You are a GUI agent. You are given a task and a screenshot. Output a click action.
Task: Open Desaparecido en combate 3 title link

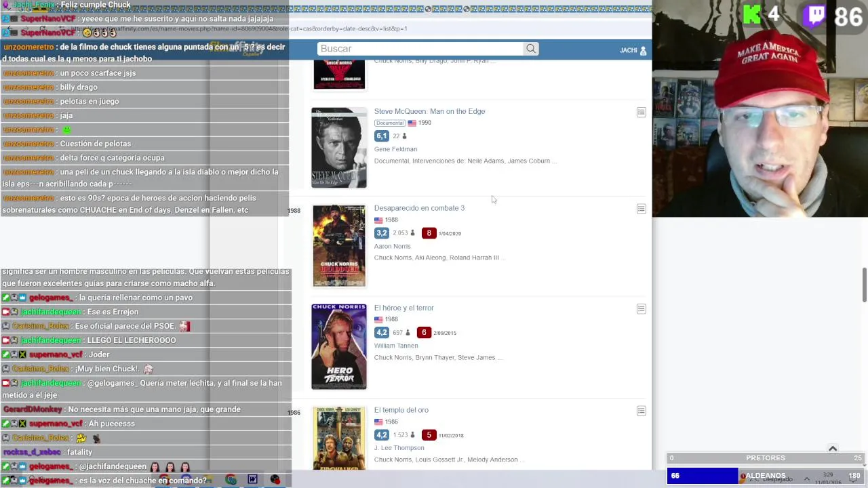point(419,208)
